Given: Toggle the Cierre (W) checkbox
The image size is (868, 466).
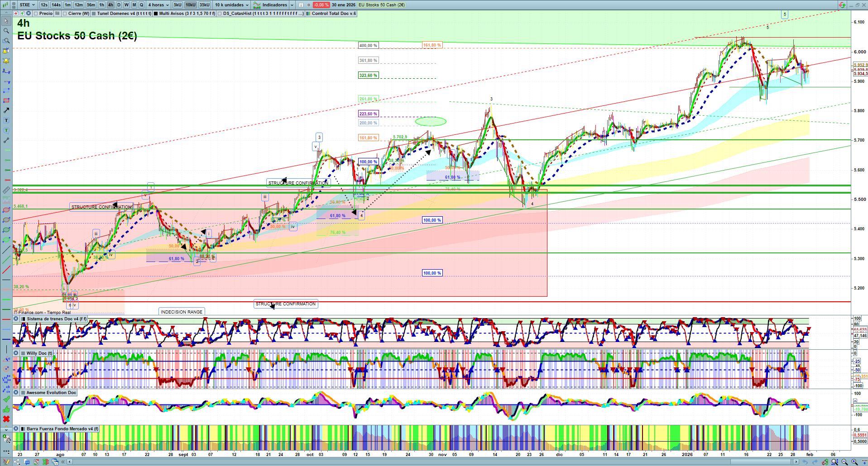Looking at the screenshot, I should pos(65,14).
